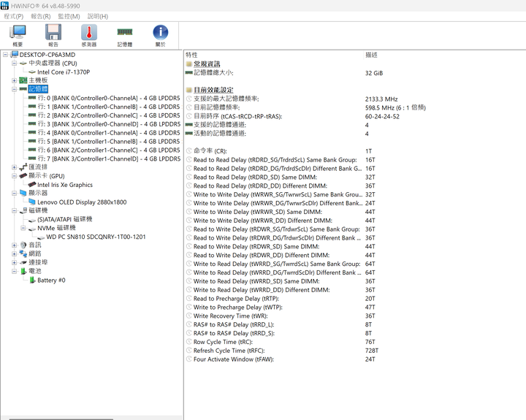Open the 感測器 thermometer sensors icon
526x420 pixels.
89,35
